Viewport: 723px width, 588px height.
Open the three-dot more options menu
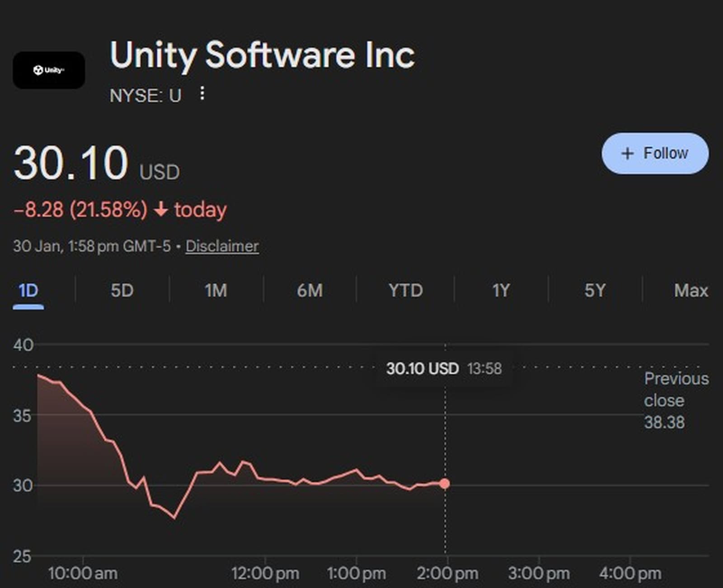202,94
